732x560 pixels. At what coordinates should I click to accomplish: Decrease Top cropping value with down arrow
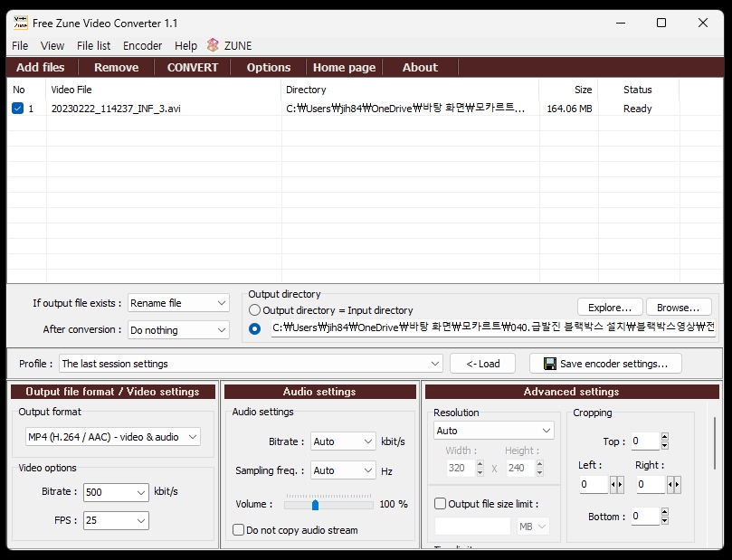[x=665, y=445]
